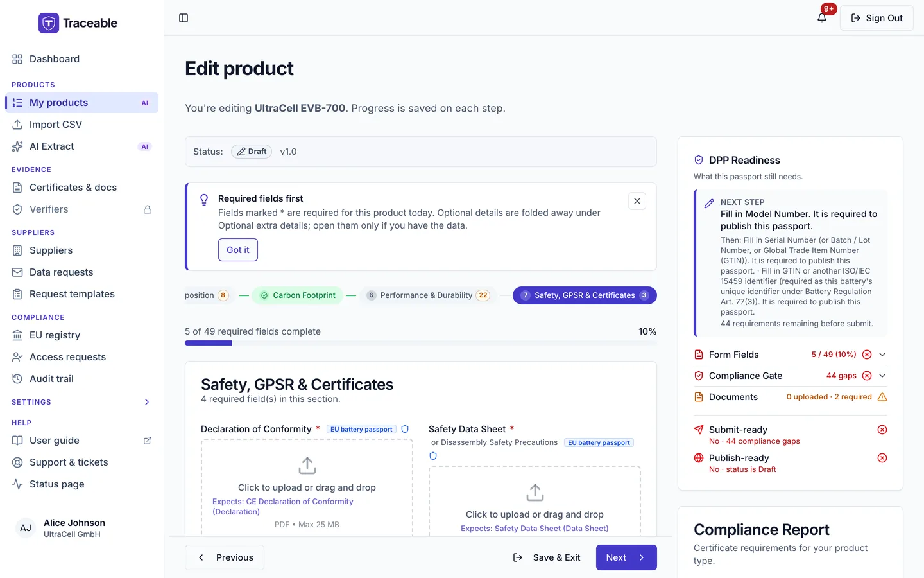Click the AI badge on My products
The width and height of the screenshot is (924, 578).
(145, 103)
